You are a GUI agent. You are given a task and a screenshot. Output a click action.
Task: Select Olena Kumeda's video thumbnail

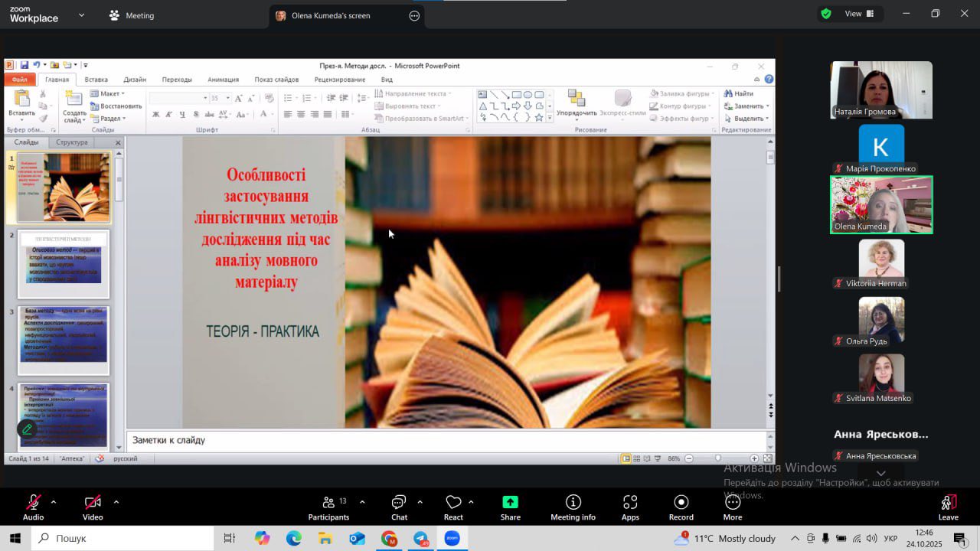(x=881, y=204)
